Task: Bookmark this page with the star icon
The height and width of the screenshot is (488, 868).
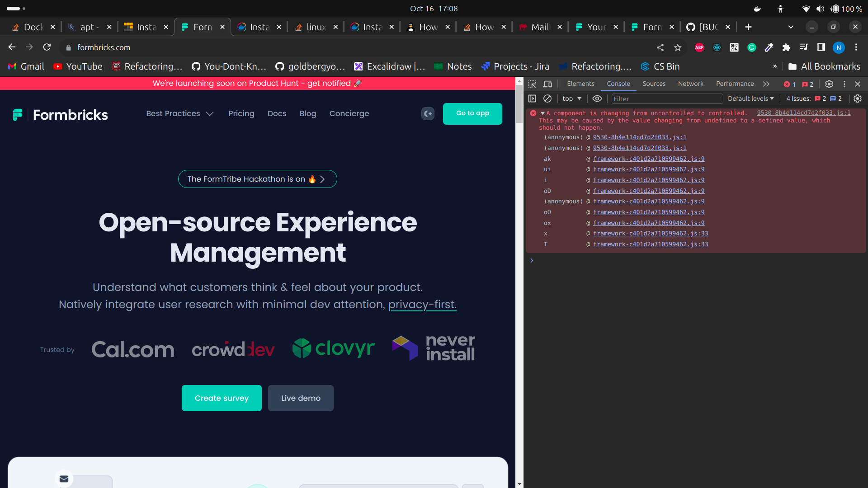Action: pos(677,47)
